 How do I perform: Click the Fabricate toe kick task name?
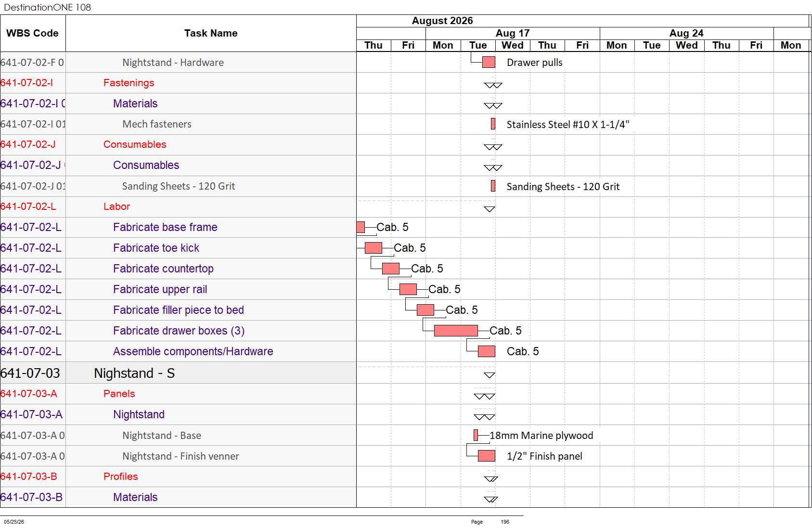pyautogui.click(x=156, y=248)
